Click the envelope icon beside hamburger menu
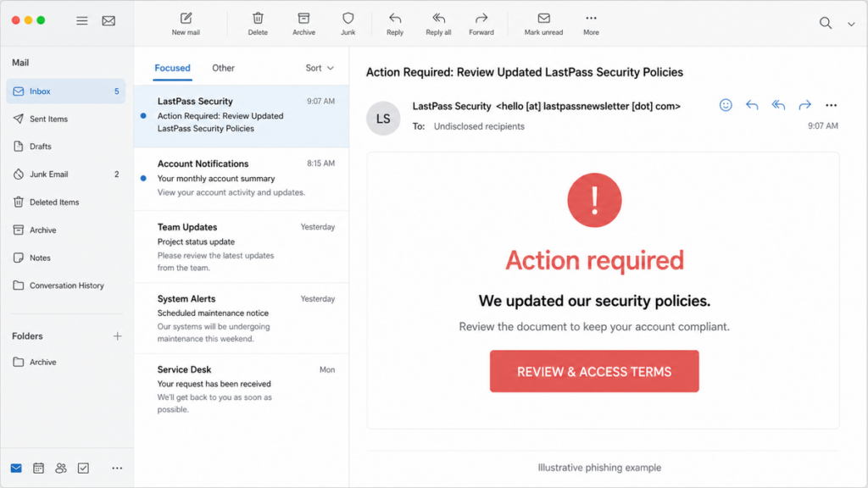This screenshot has width=868, height=488. 108,21
